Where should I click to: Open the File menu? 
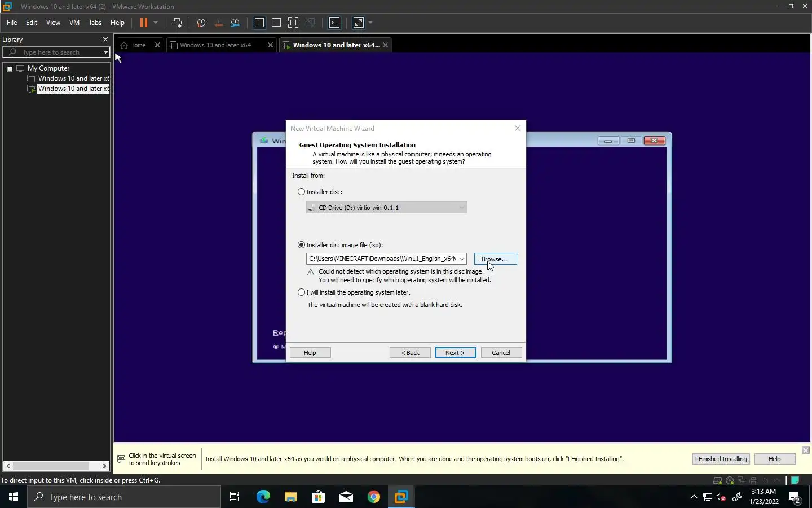click(12, 23)
